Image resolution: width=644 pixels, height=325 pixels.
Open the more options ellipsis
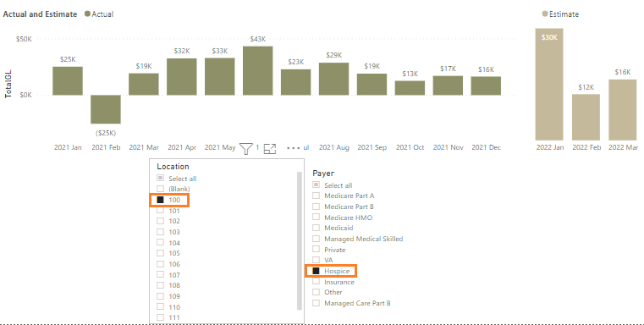(x=294, y=148)
